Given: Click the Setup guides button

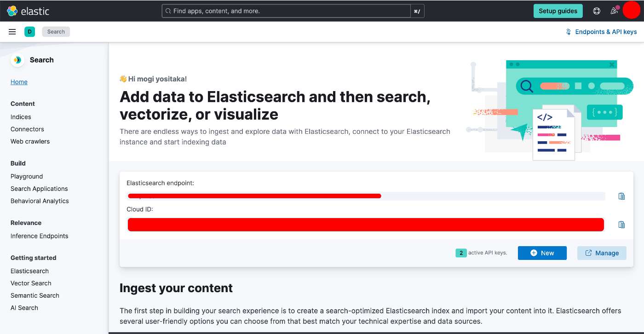Looking at the screenshot, I should click(558, 11).
